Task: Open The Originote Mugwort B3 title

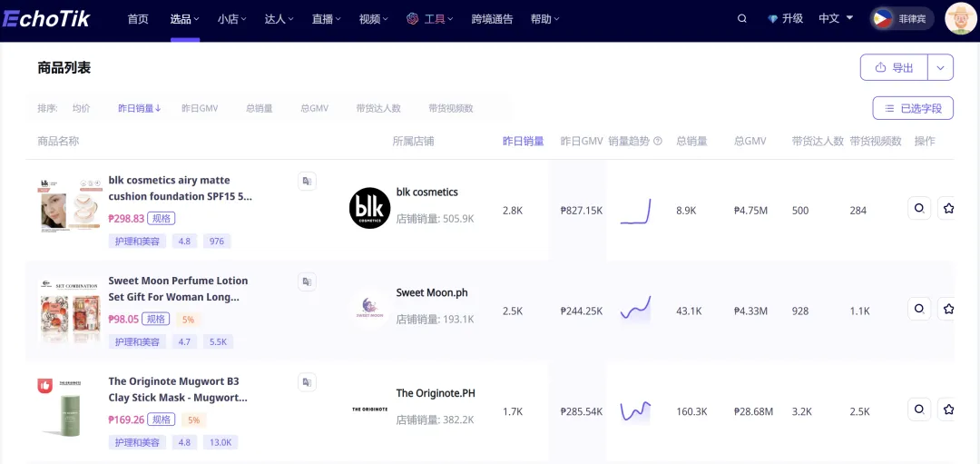Action: (178, 390)
